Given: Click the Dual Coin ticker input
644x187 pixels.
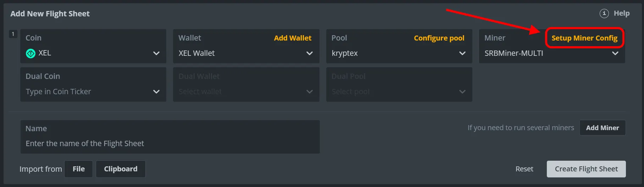Looking at the screenshot, I should [85, 92].
